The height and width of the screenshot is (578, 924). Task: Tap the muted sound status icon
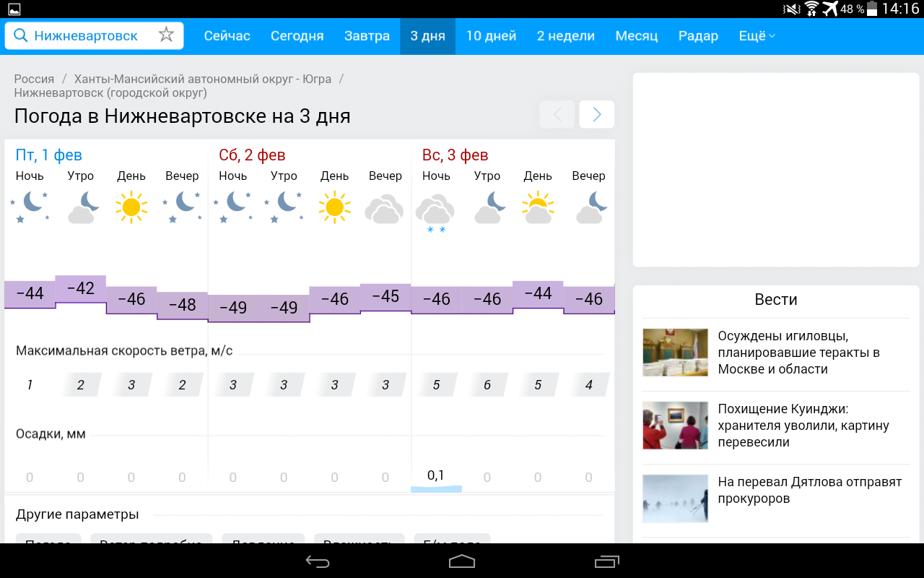tap(792, 9)
